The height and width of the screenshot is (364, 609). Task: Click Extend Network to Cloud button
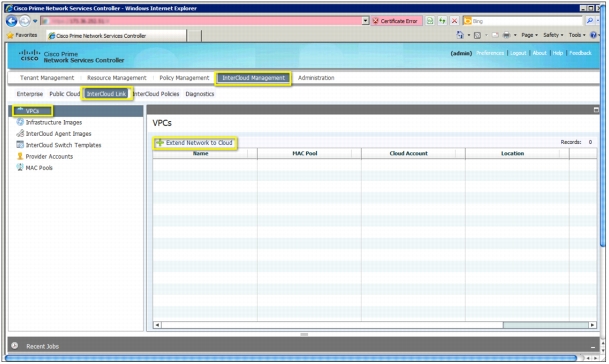tap(194, 143)
